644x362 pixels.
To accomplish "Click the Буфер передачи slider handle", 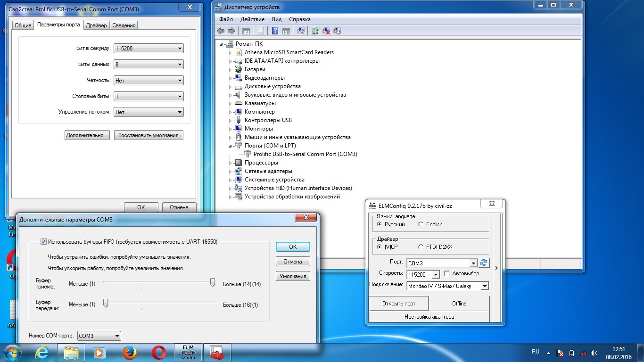I will click(106, 303).
